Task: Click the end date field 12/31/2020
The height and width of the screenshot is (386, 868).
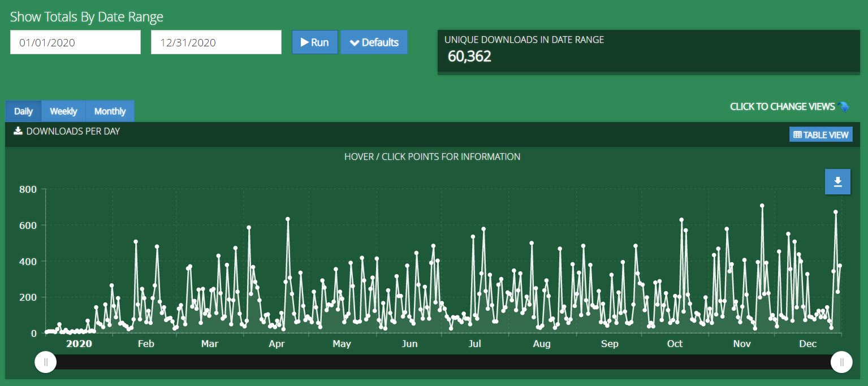Action: (216, 42)
